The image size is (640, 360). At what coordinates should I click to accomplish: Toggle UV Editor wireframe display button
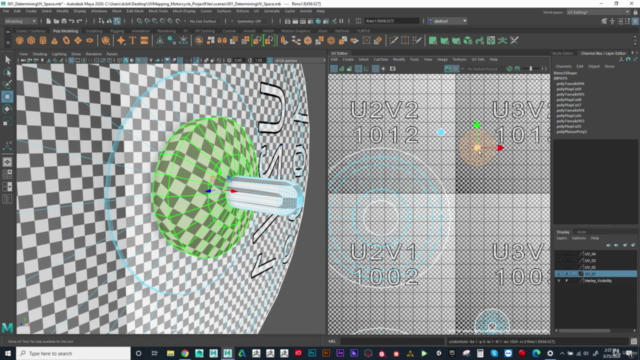[x=334, y=69]
